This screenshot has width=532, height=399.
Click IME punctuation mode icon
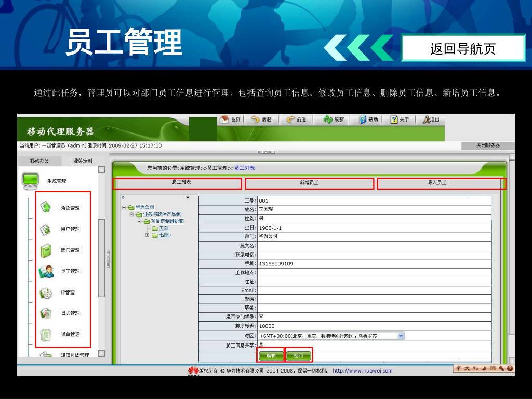point(476,368)
